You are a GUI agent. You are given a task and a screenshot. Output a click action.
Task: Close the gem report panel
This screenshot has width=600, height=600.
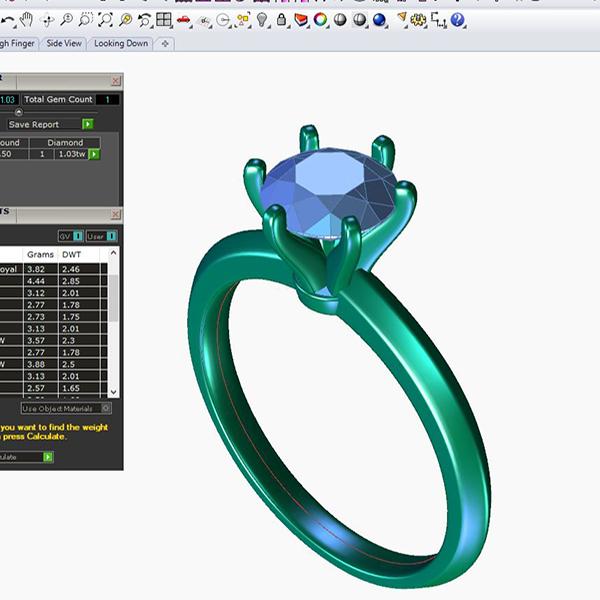(116, 81)
